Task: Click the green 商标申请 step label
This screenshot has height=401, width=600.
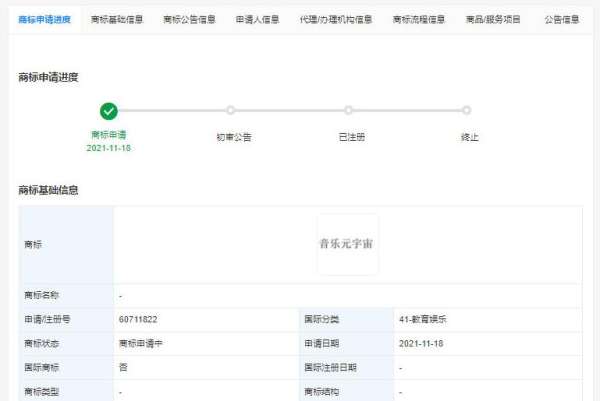Action: click(x=109, y=135)
